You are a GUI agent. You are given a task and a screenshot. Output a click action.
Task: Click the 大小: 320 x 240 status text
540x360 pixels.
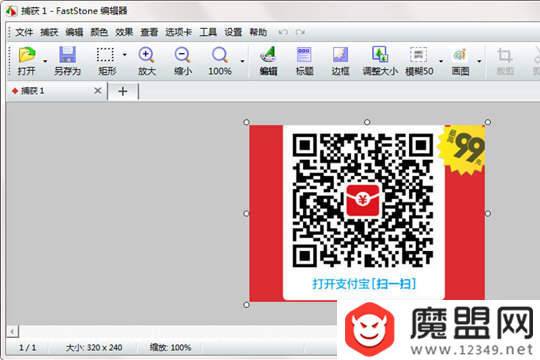pos(94,348)
